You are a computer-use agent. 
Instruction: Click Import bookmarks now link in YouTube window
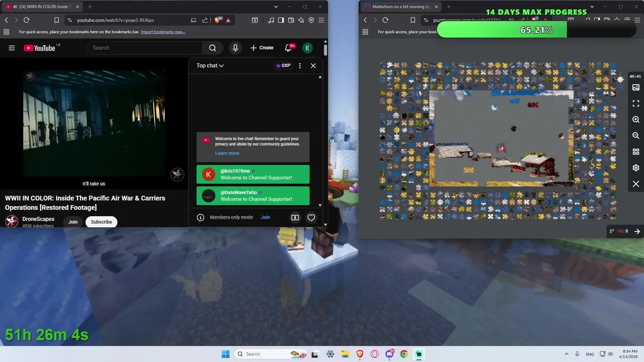pyautogui.click(x=163, y=32)
